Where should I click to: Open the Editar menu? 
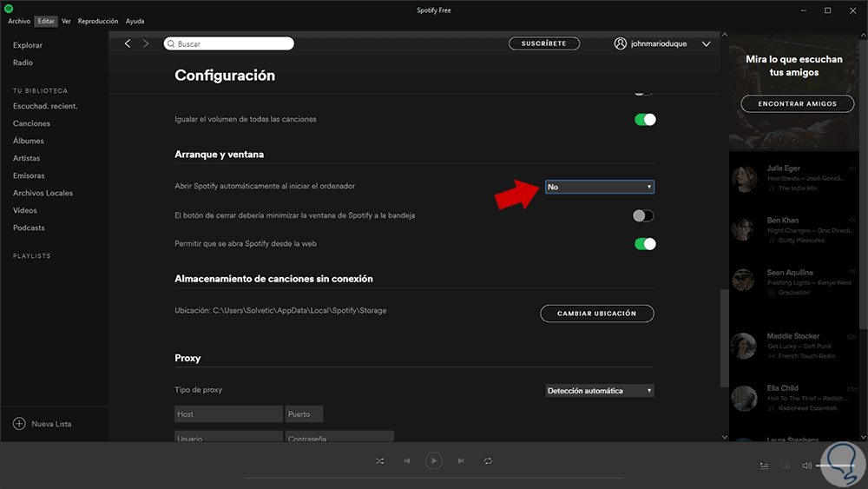(46, 21)
